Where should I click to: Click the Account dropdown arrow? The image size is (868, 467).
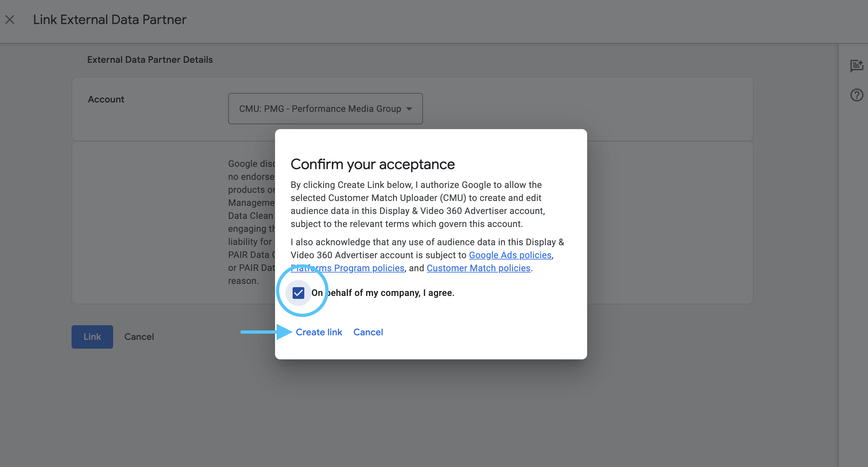(409, 109)
